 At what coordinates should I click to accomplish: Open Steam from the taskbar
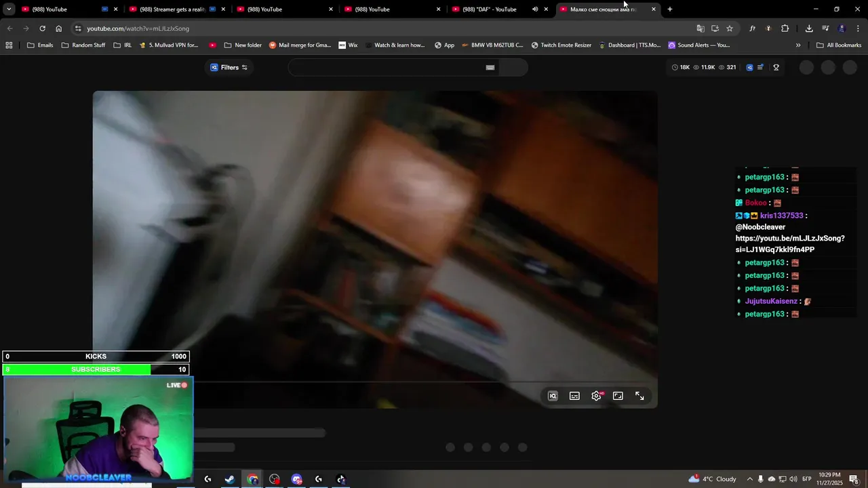click(x=230, y=479)
